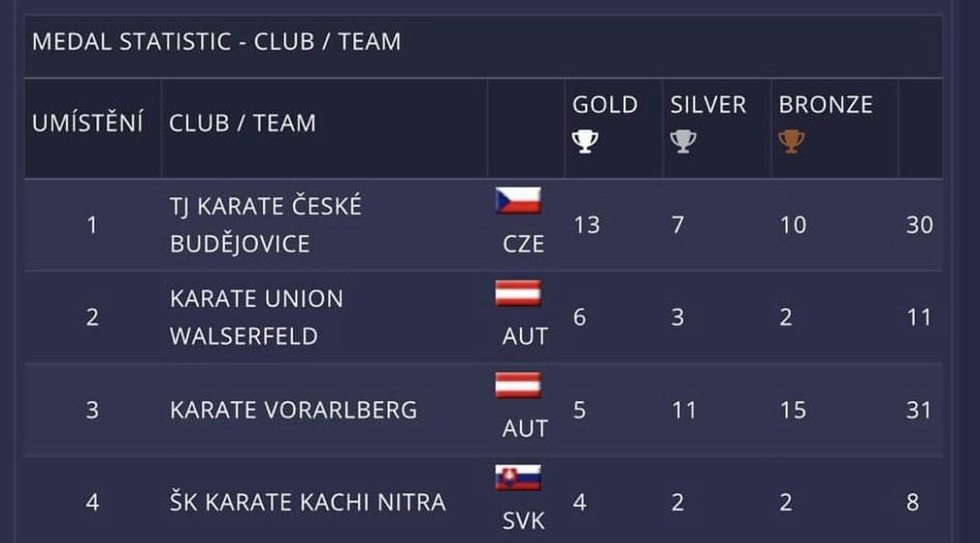This screenshot has height=543, width=980.
Task: Click total medal count 31
Action: [919, 410]
